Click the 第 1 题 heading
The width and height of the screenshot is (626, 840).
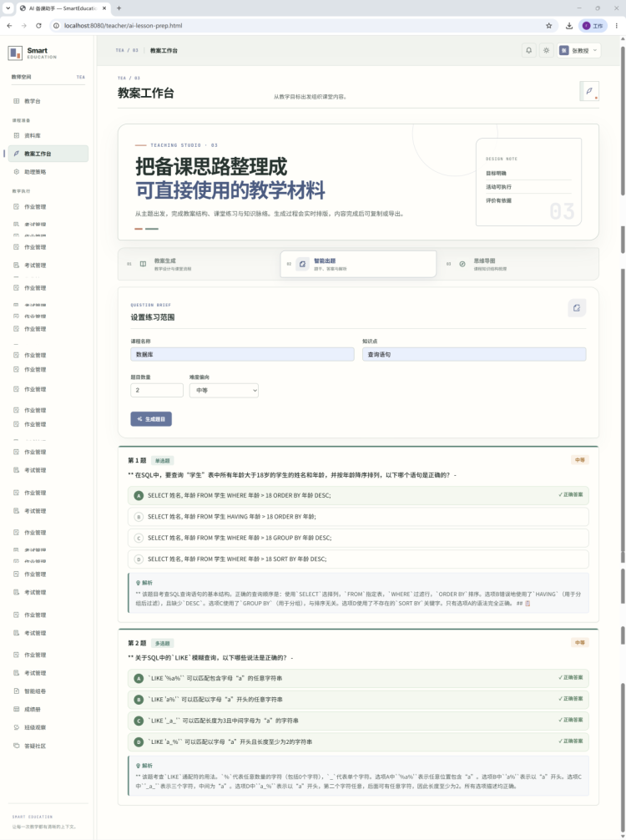[x=137, y=460]
